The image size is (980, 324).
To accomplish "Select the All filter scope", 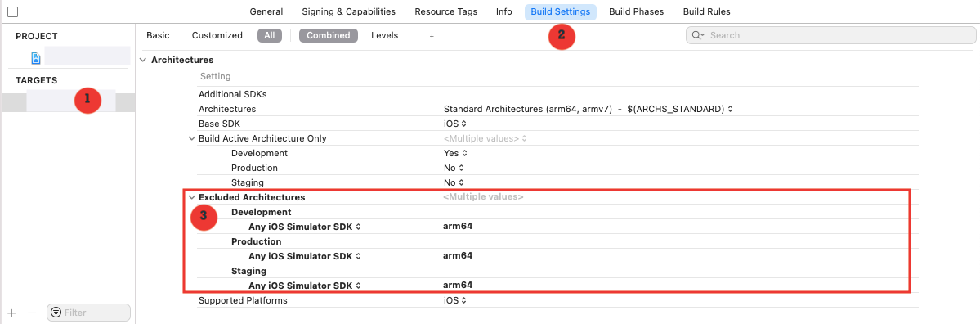I will pyautogui.click(x=270, y=36).
